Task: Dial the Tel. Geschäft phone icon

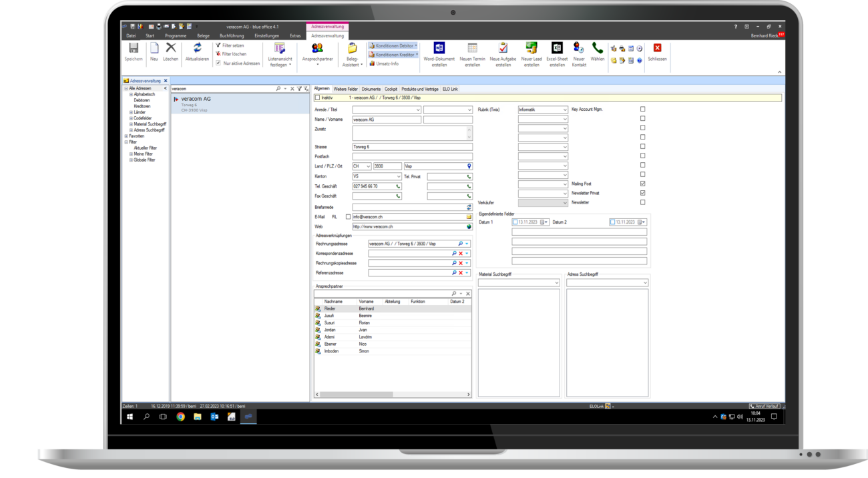Action: (x=398, y=186)
